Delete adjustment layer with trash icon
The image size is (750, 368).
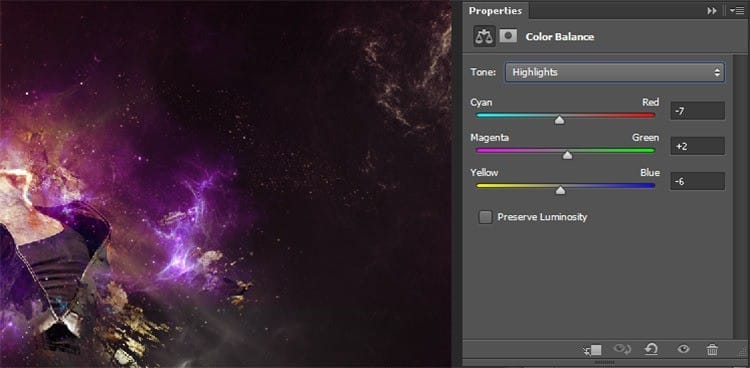pyautogui.click(x=712, y=349)
